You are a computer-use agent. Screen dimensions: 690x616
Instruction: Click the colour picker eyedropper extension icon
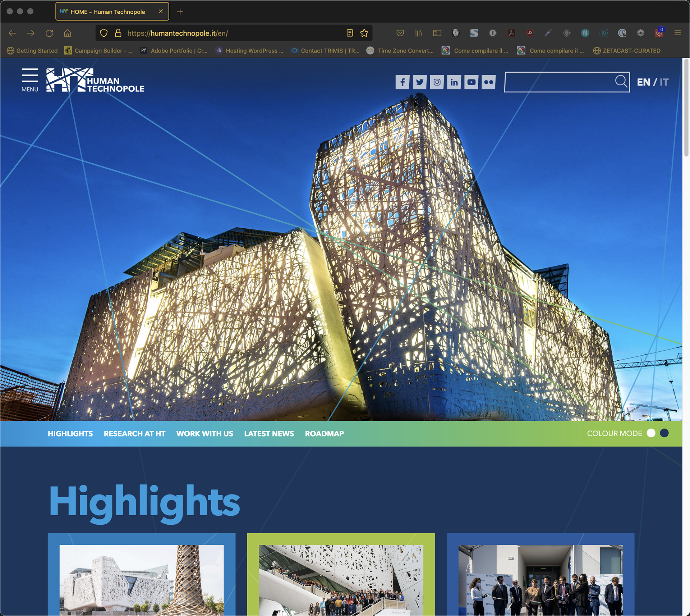point(548,33)
